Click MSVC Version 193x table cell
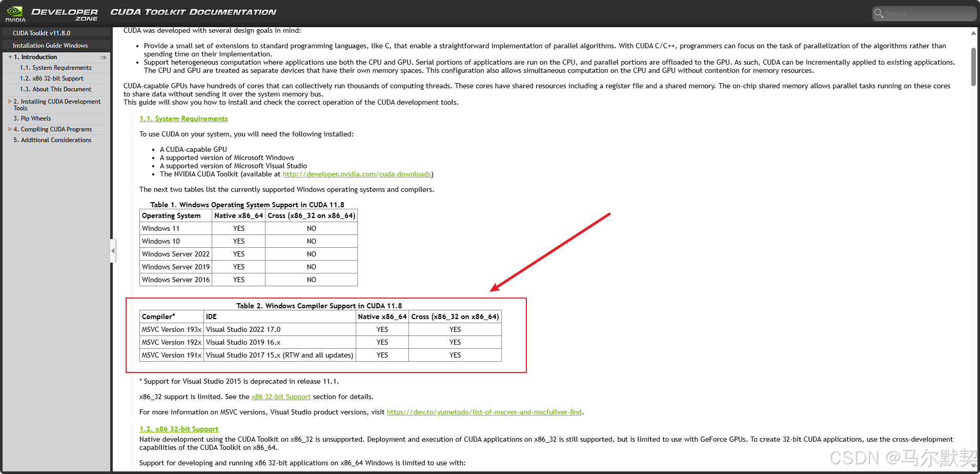Screen dimensions: 980x474 click(x=172, y=330)
